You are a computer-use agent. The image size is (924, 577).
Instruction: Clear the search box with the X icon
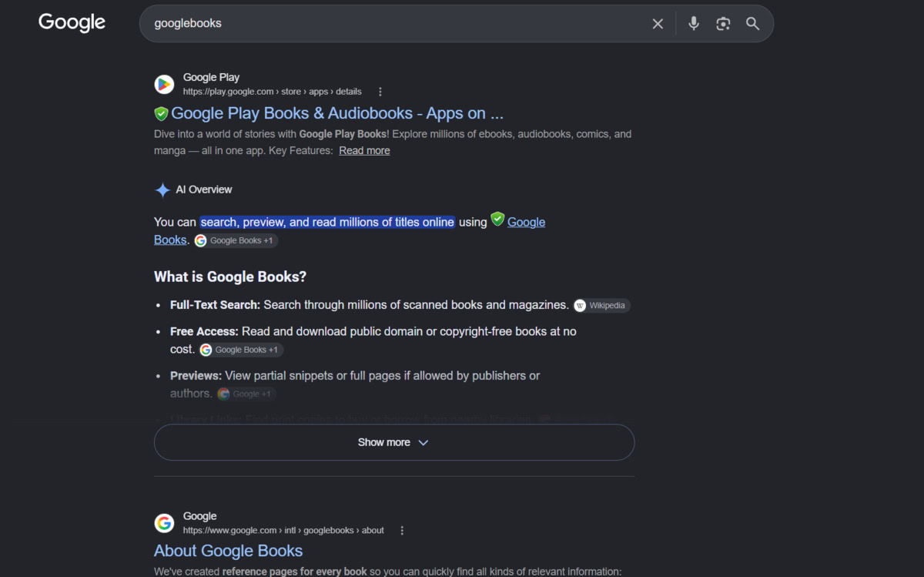(658, 24)
